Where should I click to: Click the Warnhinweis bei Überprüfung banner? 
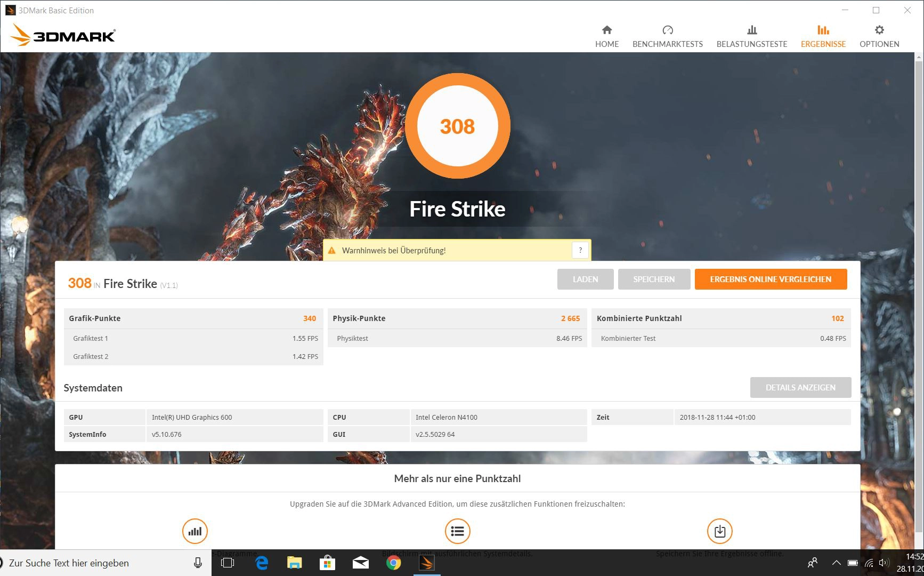457,250
